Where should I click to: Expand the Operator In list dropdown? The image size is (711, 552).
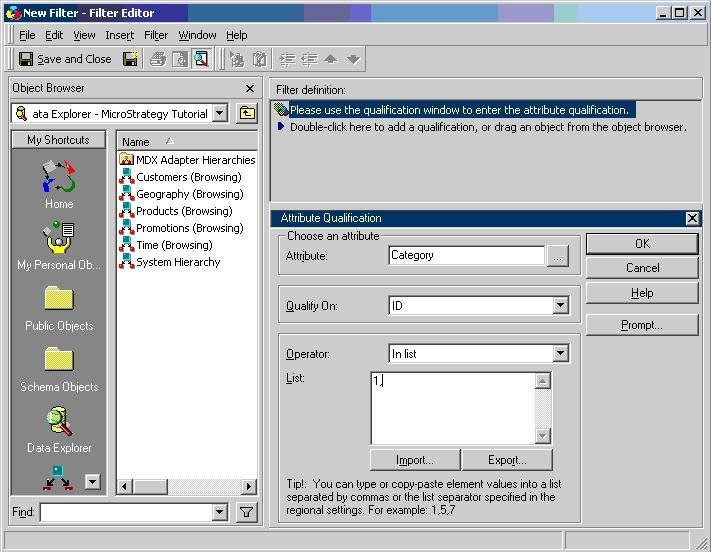coord(560,353)
